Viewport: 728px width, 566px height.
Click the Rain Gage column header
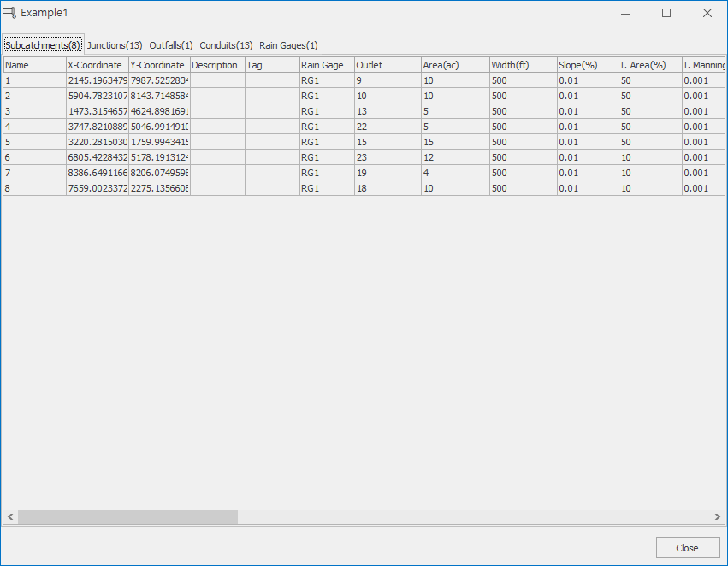click(327, 65)
